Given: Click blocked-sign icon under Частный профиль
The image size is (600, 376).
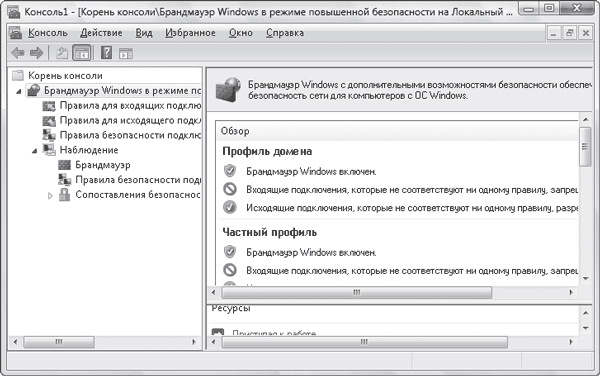Looking at the screenshot, I should point(230,270).
